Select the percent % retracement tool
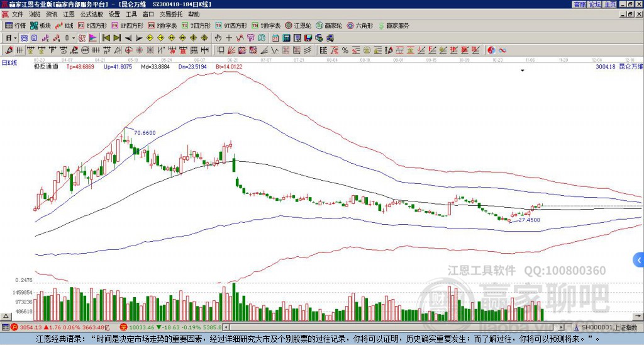The image size is (644, 345). tap(345, 50)
